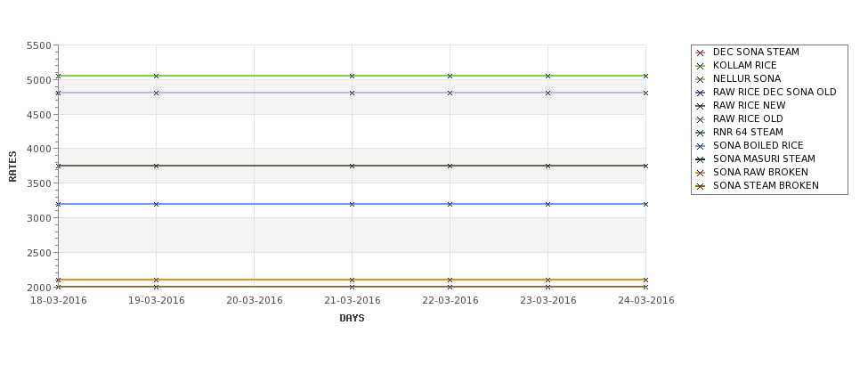Image resolution: width=868 pixels, height=382 pixels.
Task: Click the RAW RICE DEC SONA OLD marker
Action: pos(701,93)
